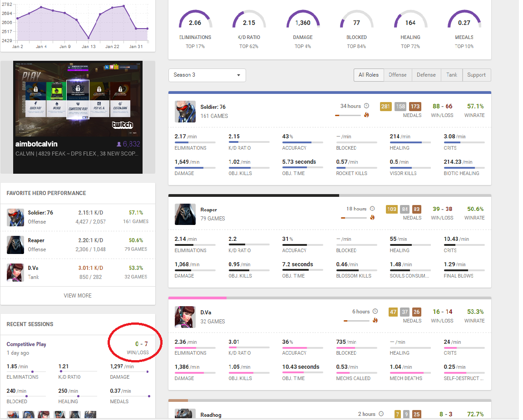The width and height of the screenshot is (523, 420).
Task: Click the flame icon on D.Va card
Action: click(375, 320)
